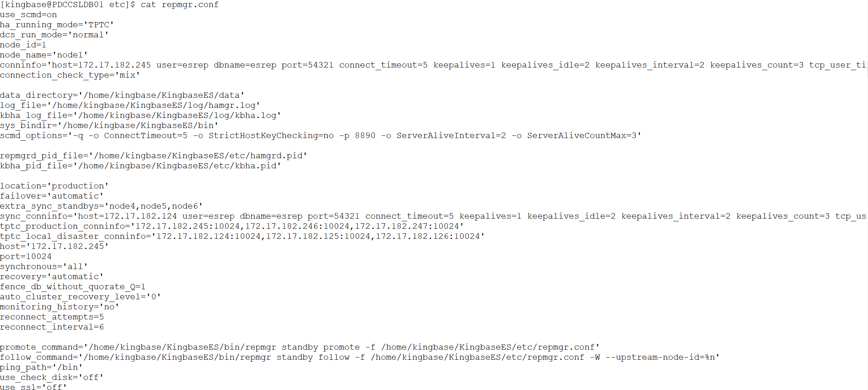The image size is (868, 390).
Task: Click the use_scmd=on line
Action: click(x=28, y=15)
